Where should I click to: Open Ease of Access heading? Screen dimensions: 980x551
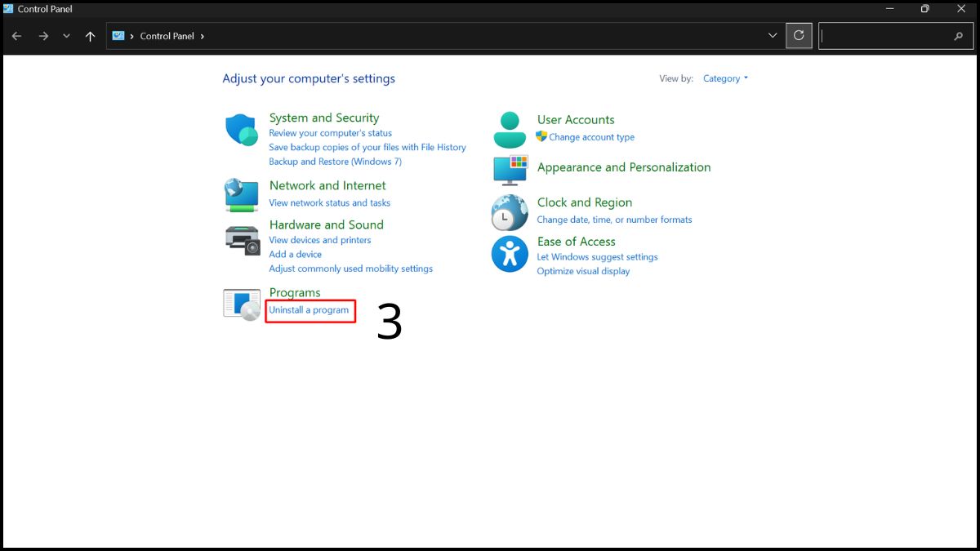click(x=577, y=242)
